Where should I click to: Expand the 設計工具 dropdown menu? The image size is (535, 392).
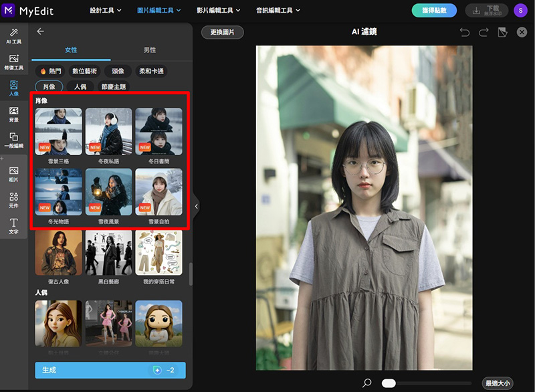[112, 11]
